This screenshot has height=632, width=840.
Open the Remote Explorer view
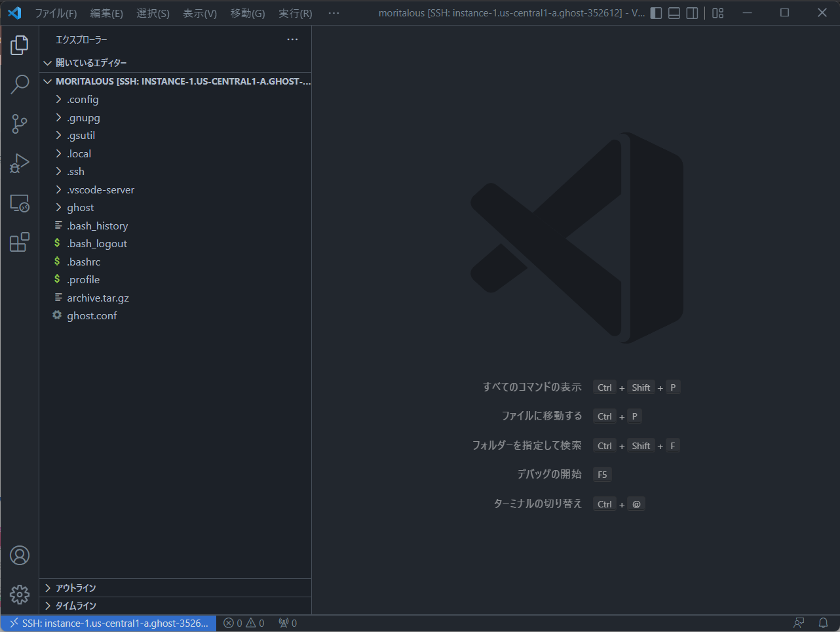pos(20,203)
